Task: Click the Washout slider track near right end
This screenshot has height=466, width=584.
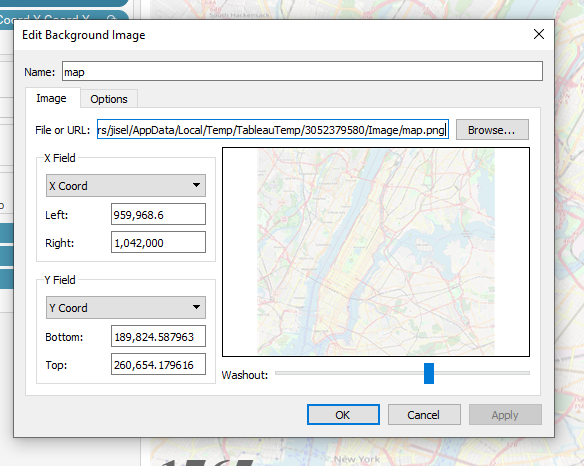Action: tap(521, 373)
